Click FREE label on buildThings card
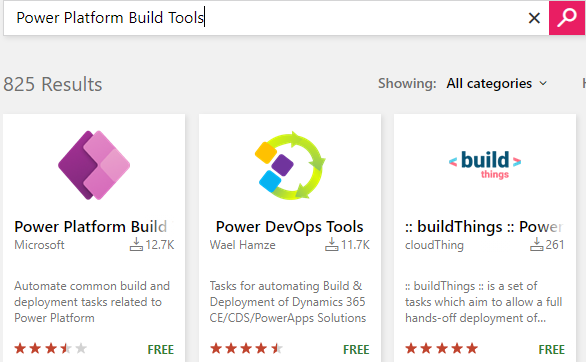 click(x=552, y=350)
